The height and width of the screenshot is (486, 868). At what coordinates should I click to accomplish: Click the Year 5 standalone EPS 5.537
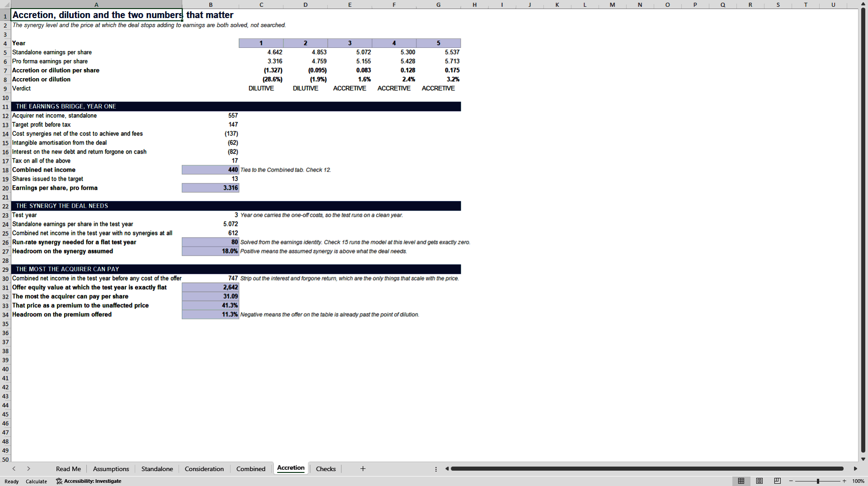coord(439,52)
